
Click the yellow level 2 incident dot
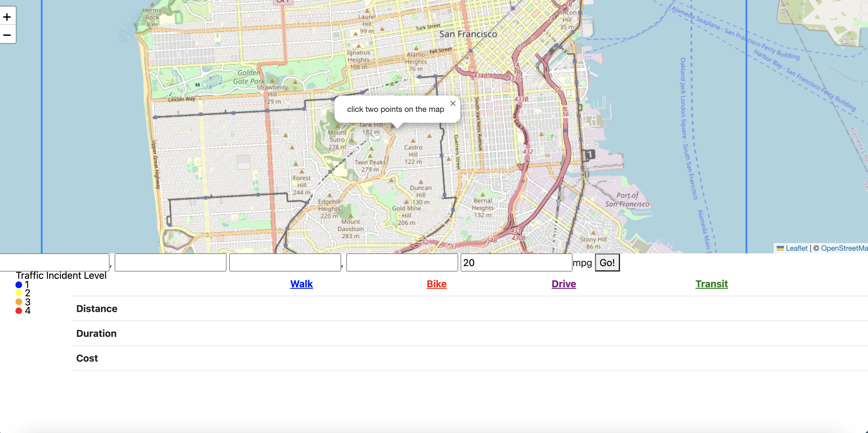[19, 293]
